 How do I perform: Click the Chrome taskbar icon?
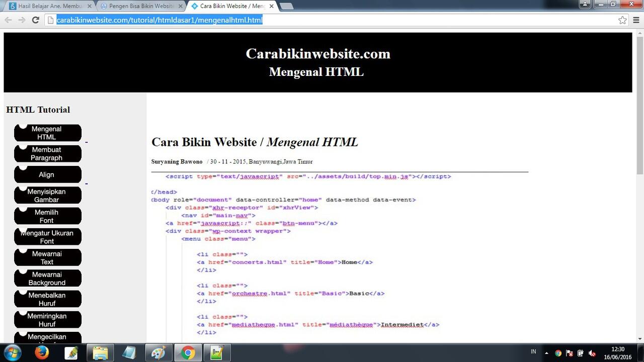[188, 353]
